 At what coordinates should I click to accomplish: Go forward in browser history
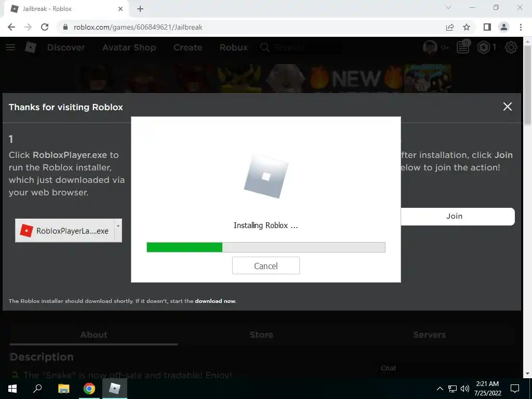coord(28,27)
